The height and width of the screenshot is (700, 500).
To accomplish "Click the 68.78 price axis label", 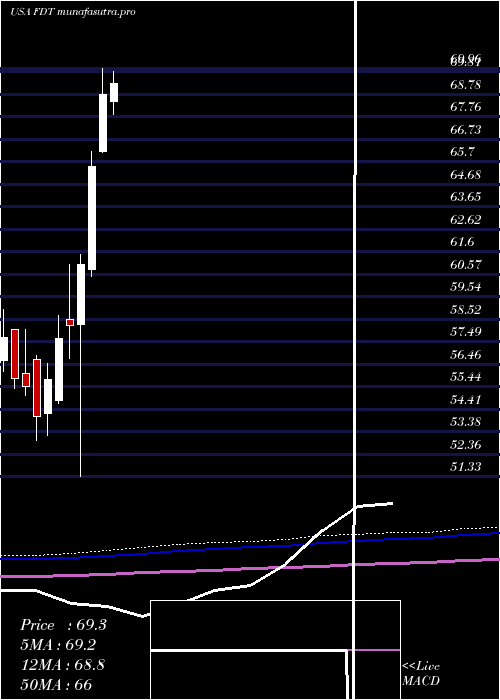I will pyautogui.click(x=466, y=84).
